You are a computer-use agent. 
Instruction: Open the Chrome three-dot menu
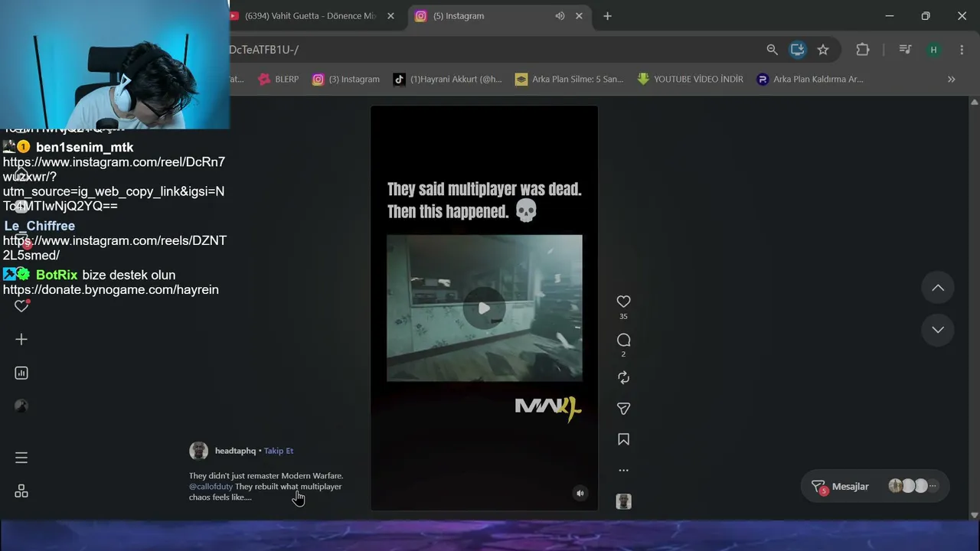pyautogui.click(x=962, y=50)
